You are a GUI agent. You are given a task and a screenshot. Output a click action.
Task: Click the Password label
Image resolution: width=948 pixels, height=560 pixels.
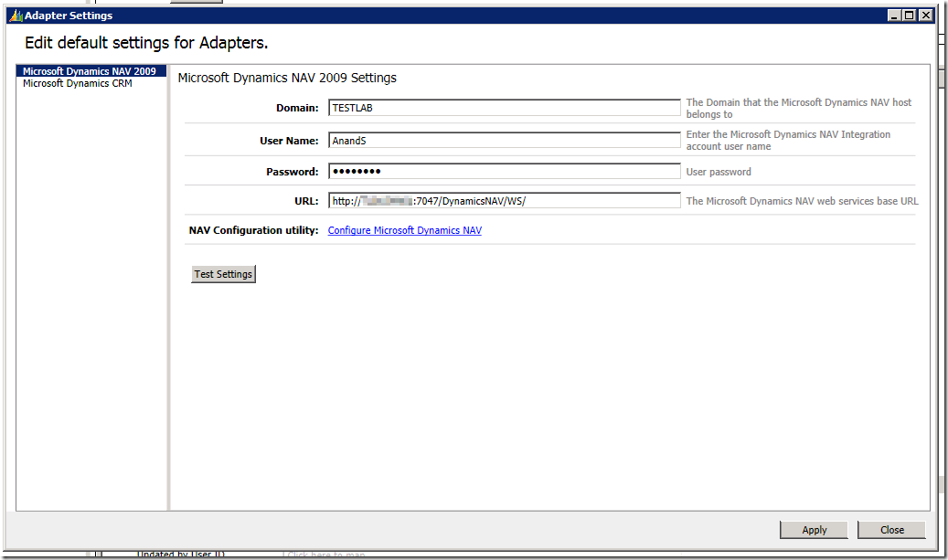(x=292, y=172)
